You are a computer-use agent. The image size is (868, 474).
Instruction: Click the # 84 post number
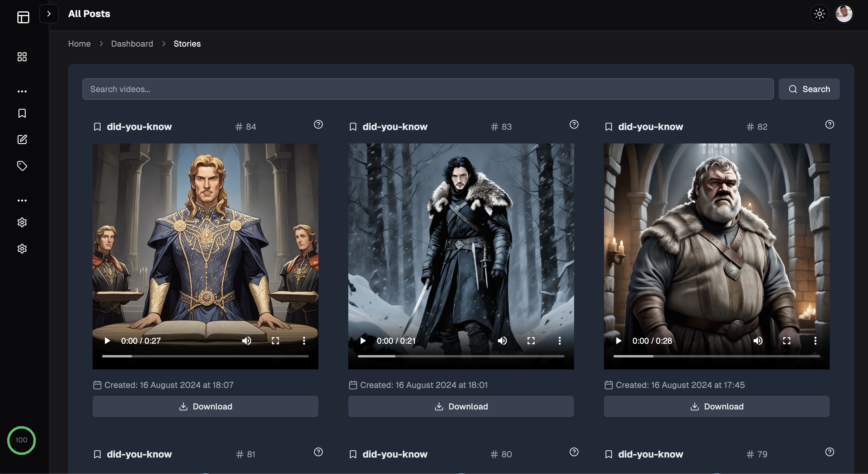point(246,127)
